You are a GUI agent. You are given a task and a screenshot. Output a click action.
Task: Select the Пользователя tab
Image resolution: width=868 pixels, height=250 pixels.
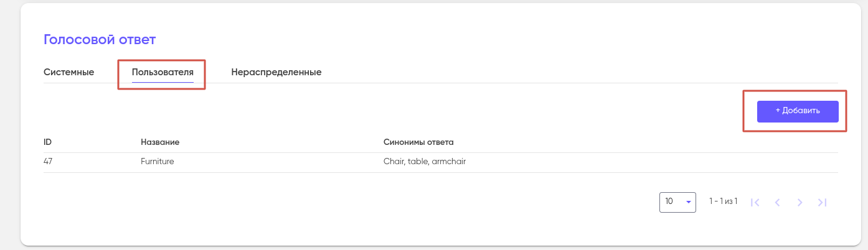(163, 72)
